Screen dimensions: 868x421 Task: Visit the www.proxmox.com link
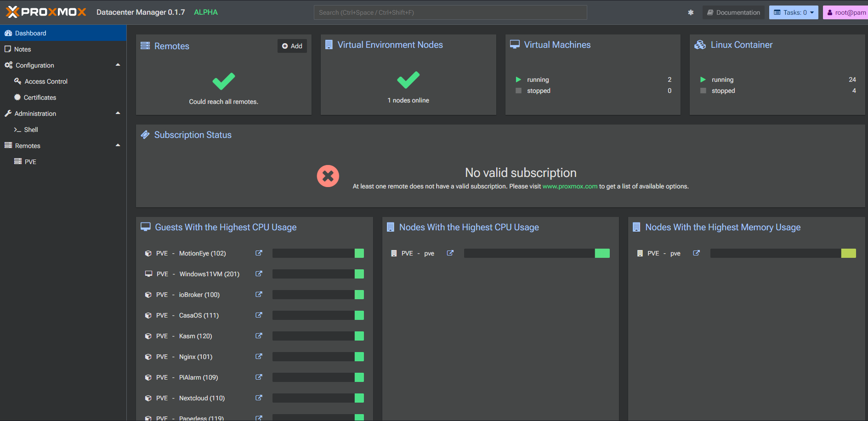[x=570, y=186]
